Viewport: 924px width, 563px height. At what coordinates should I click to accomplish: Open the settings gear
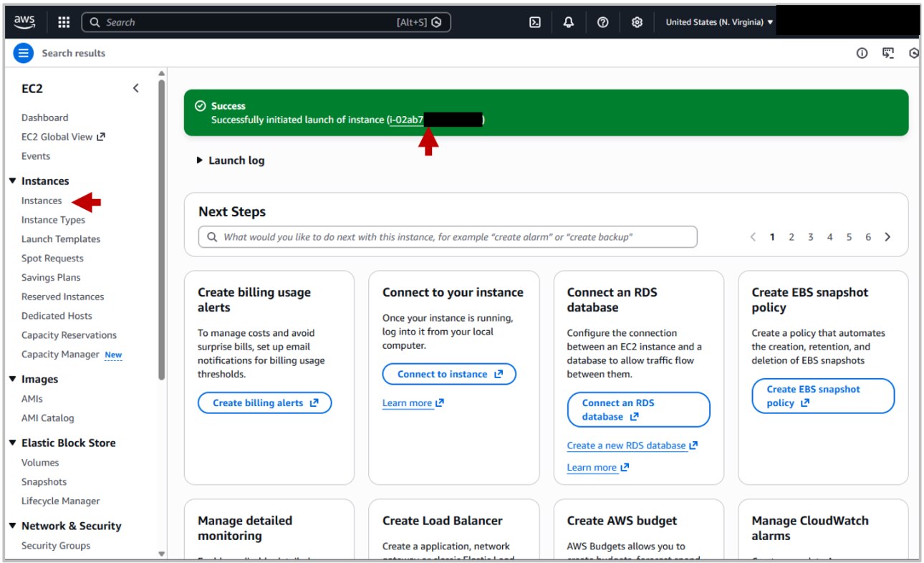[x=636, y=22]
